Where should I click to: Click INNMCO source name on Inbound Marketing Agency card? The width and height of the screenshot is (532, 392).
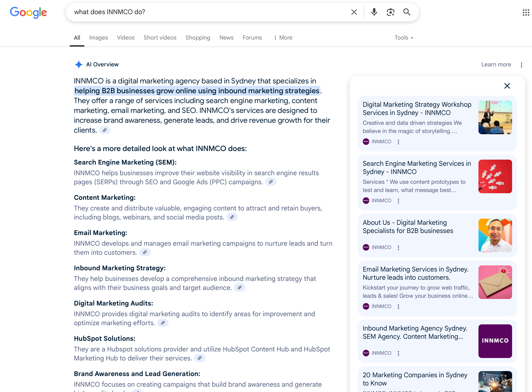tap(381, 353)
